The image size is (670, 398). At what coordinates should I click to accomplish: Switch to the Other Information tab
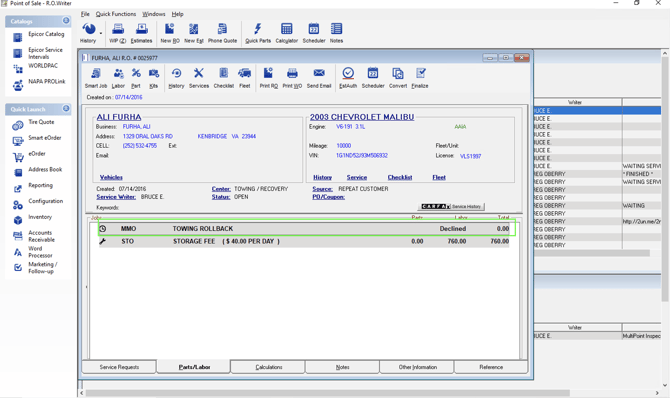[x=417, y=367]
